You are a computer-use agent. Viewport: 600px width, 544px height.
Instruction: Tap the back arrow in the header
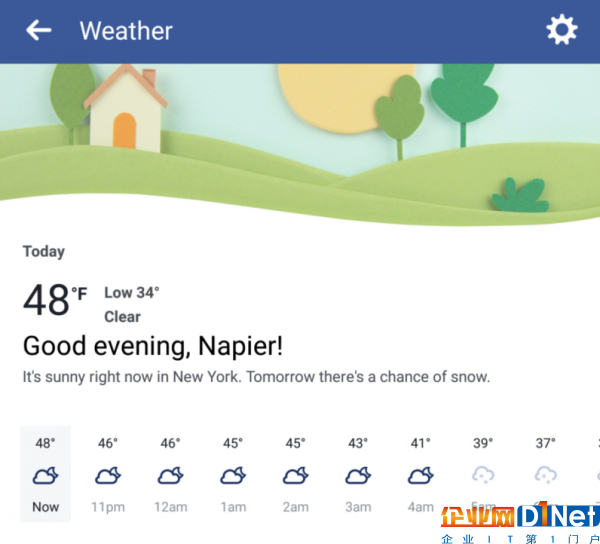39,30
